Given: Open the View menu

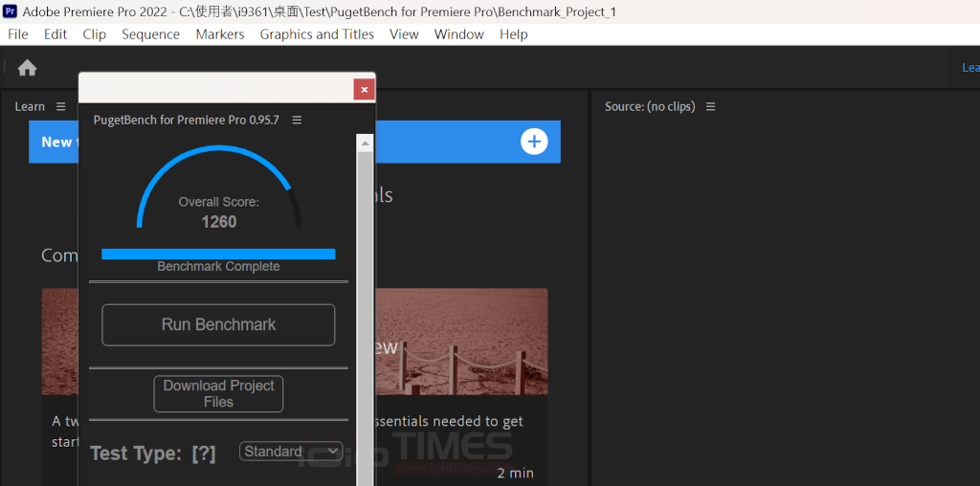Looking at the screenshot, I should coord(404,34).
